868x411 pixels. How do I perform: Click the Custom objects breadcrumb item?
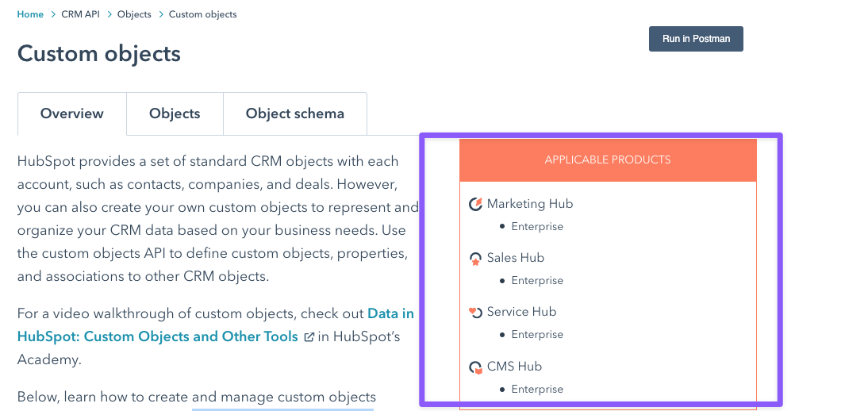point(202,14)
